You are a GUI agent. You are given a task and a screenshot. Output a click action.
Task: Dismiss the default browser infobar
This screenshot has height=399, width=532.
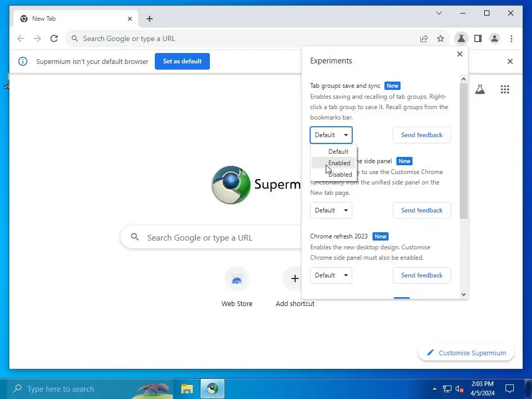coord(510,61)
